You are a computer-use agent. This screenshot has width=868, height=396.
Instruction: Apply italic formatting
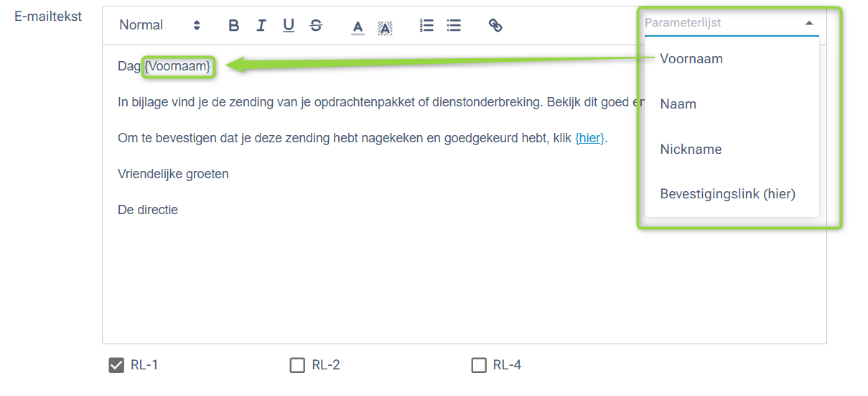[261, 25]
